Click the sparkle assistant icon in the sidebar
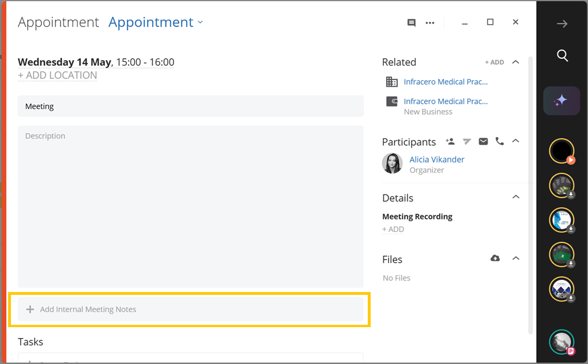 point(561,100)
